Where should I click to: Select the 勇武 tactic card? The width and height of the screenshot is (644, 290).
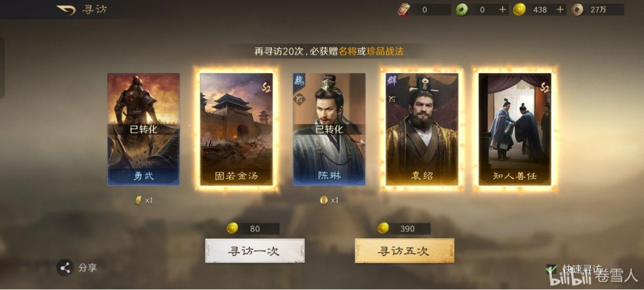(143, 130)
